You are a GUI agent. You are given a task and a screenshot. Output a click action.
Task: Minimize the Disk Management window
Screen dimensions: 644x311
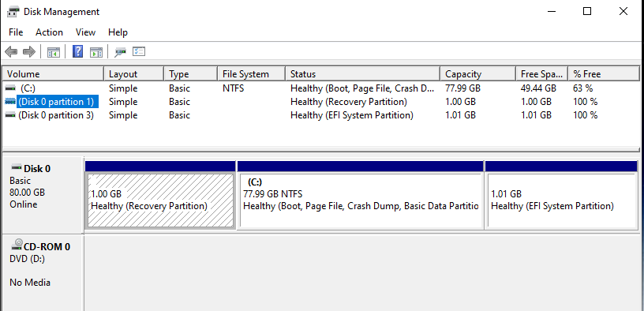[552, 12]
